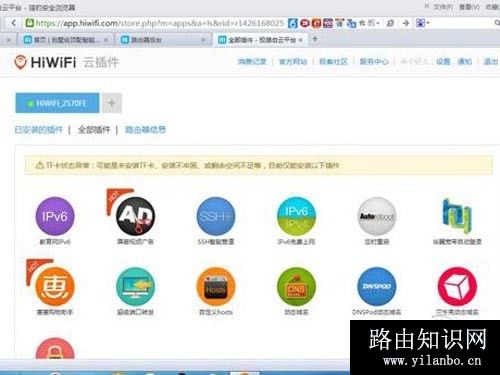The image size is (500, 375).
Task: Open the teal port forwarding plugin icon
Action: (135, 287)
